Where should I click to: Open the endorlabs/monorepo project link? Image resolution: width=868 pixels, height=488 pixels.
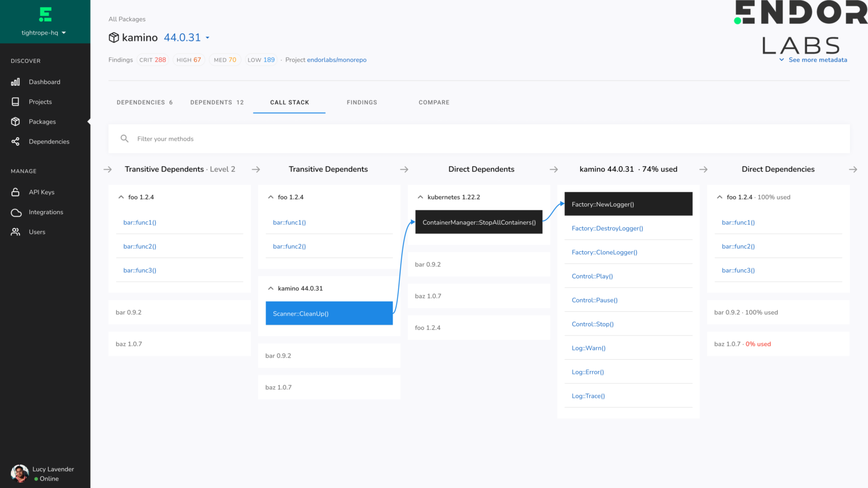(x=337, y=59)
